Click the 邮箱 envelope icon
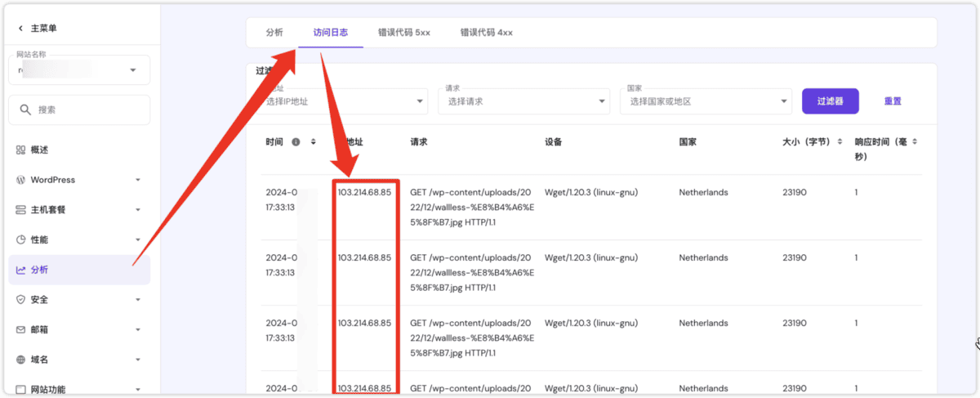Screen dimensions: 980x398 (x=21, y=329)
